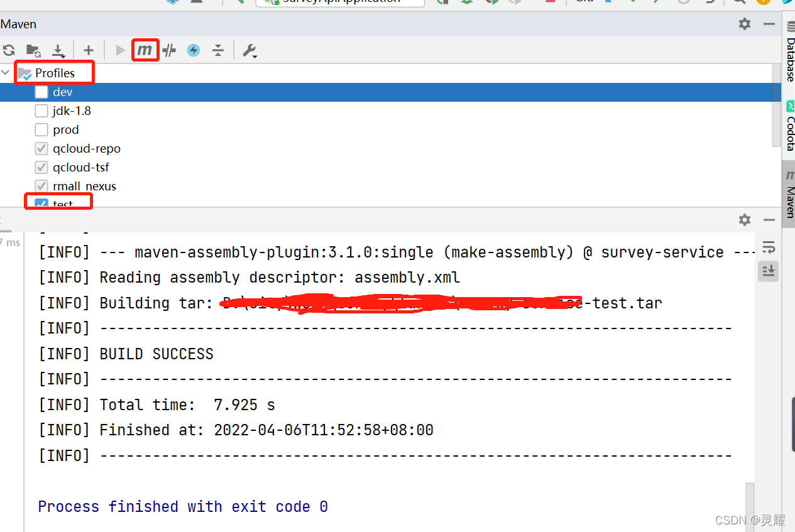795x532 pixels.
Task: Open Maven panel options gear
Action: pyautogui.click(x=744, y=24)
